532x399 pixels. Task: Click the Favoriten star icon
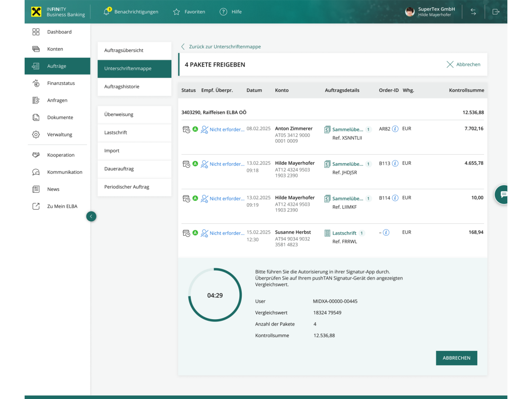(176, 12)
